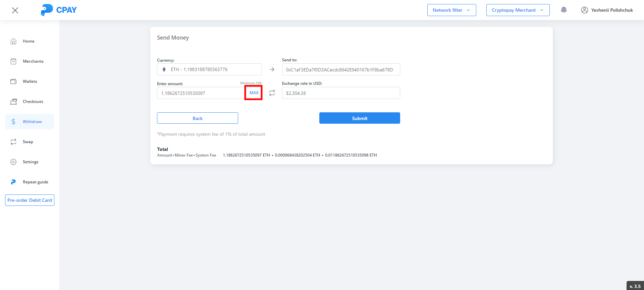Click the CPAY logo
This screenshot has height=290, width=644.
click(x=59, y=10)
